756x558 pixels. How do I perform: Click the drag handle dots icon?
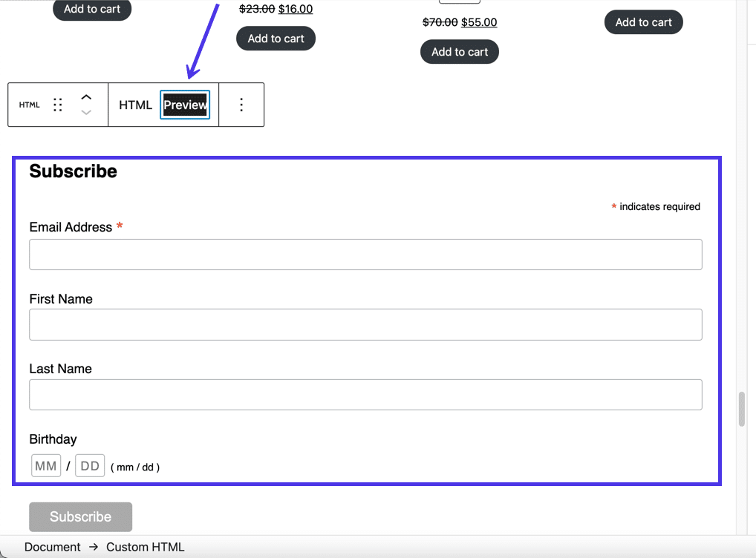tap(58, 105)
